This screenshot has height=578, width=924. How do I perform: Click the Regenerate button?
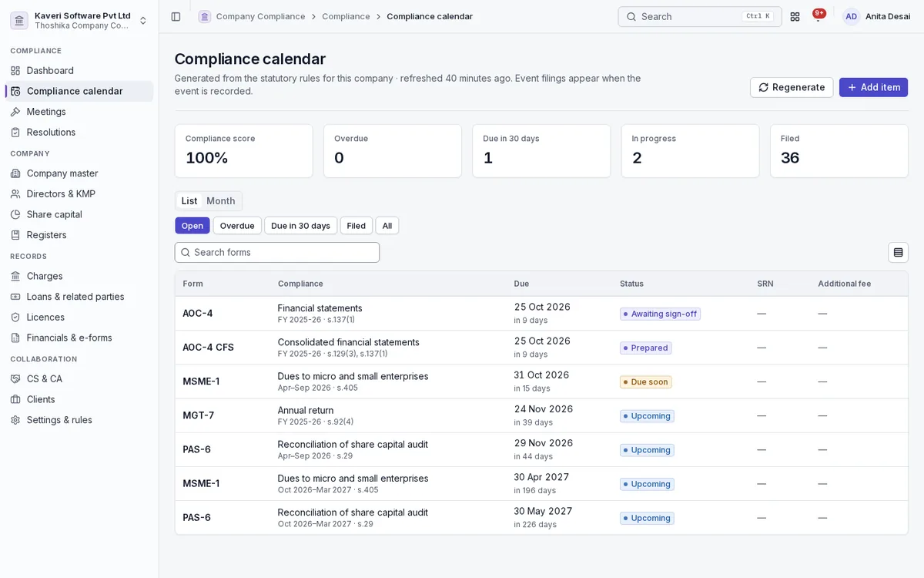tap(792, 87)
